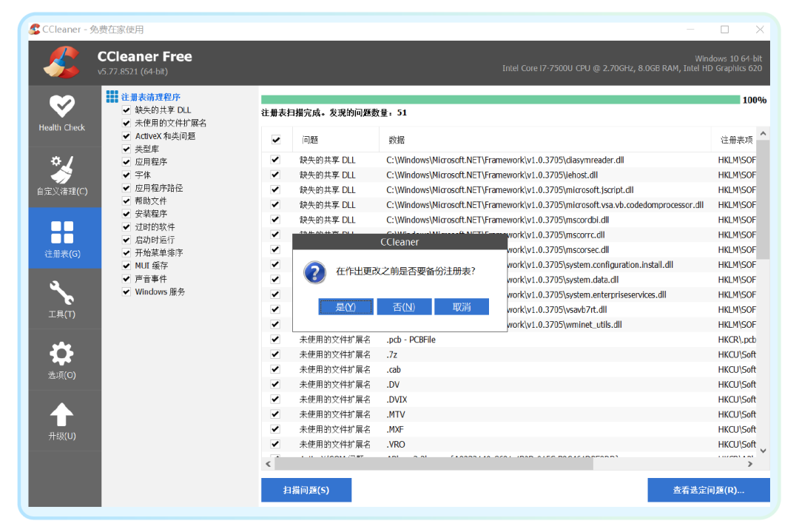Sort by the 注册表项 column header
The height and width of the screenshot is (532, 799).
pos(734,140)
